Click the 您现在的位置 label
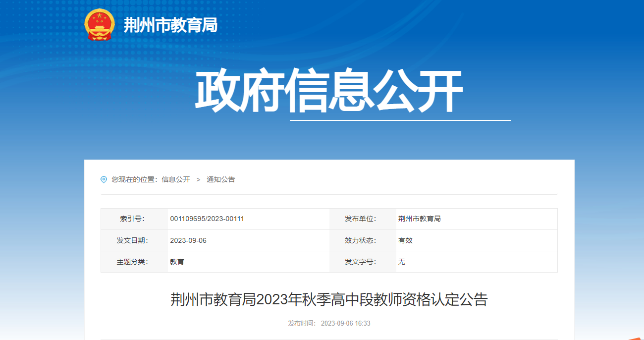 click(134, 179)
